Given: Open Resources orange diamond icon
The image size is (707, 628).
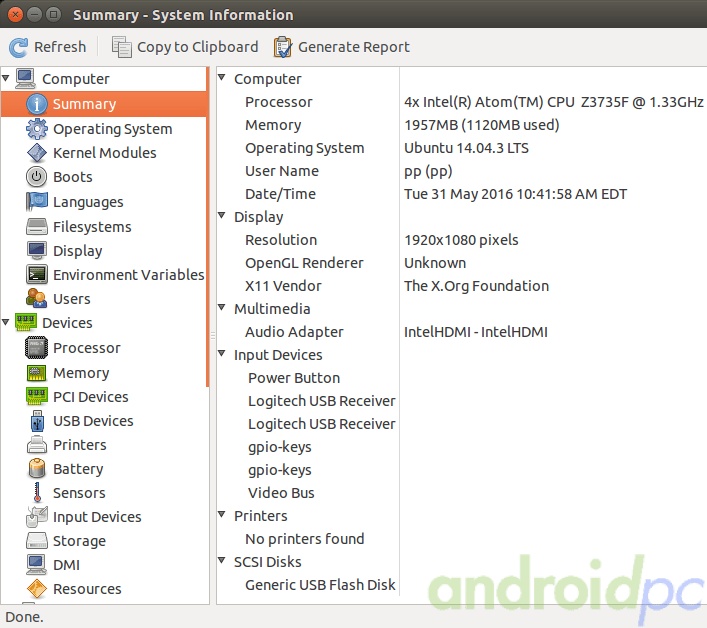Looking at the screenshot, I should tap(37, 589).
